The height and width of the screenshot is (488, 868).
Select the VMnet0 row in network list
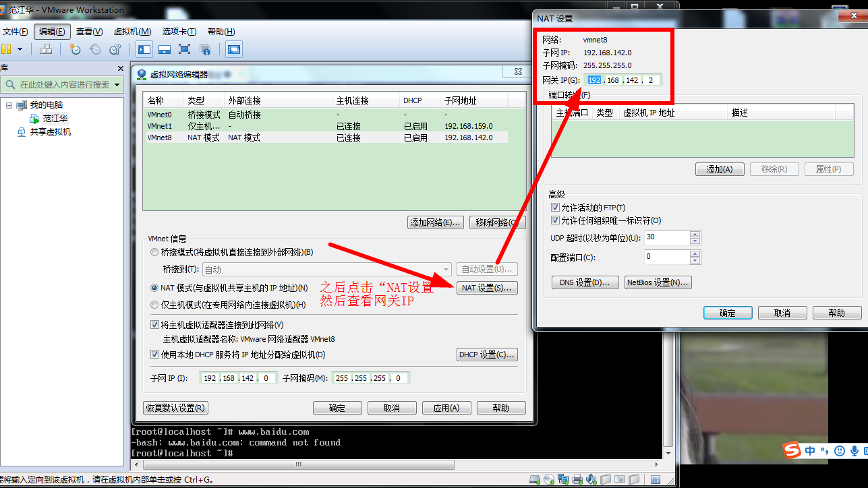pyautogui.click(x=326, y=115)
